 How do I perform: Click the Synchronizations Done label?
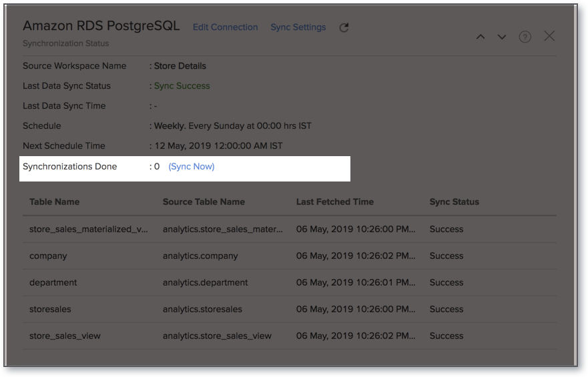point(70,166)
